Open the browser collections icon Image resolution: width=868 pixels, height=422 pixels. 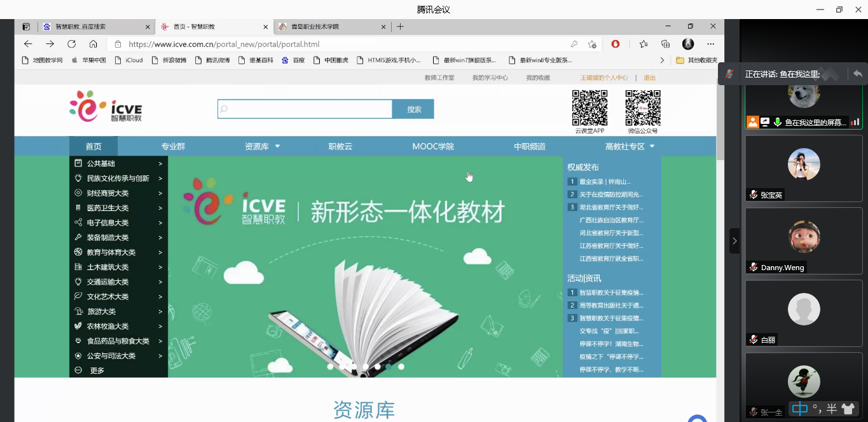[x=665, y=44]
